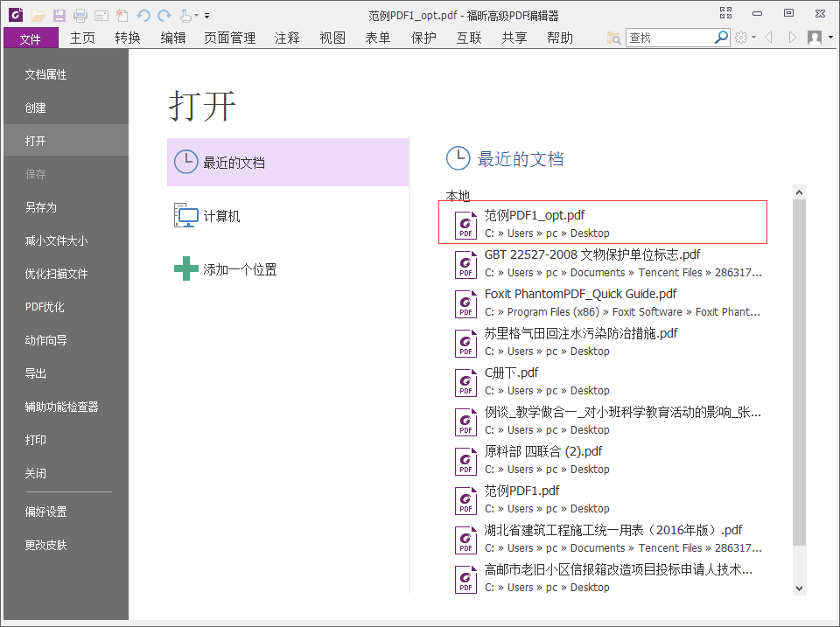Choose PDF优化 in the sidebar
The width and height of the screenshot is (840, 627).
tap(66, 307)
